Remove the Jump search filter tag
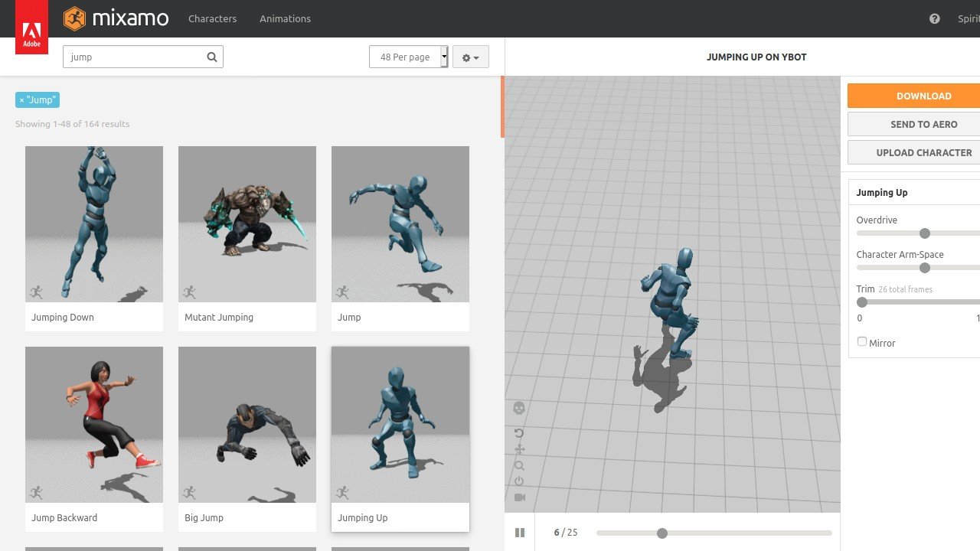Viewport: 980px width, 551px height. (21, 99)
